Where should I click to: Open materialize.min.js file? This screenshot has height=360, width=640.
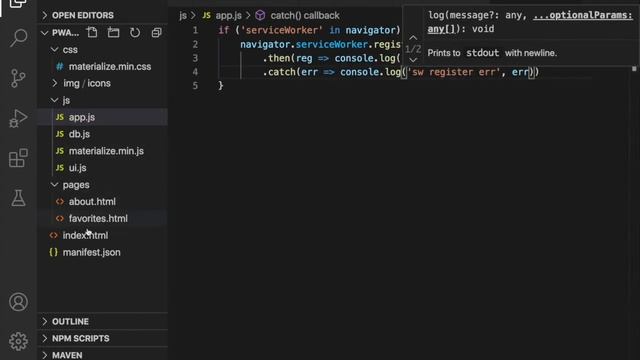[102, 151]
